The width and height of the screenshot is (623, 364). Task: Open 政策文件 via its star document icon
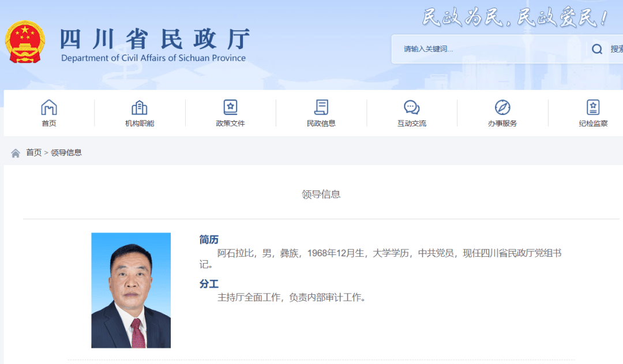(x=230, y=106)
